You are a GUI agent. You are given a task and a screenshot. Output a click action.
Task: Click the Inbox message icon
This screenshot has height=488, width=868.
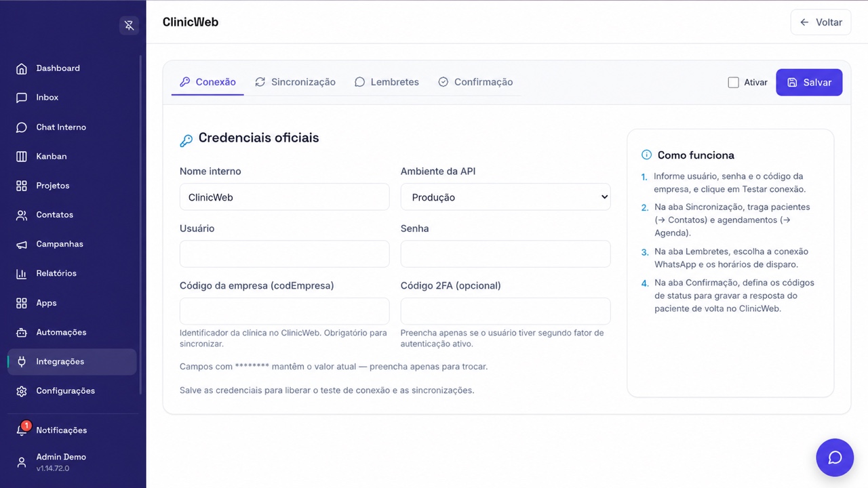pos(22,98)
